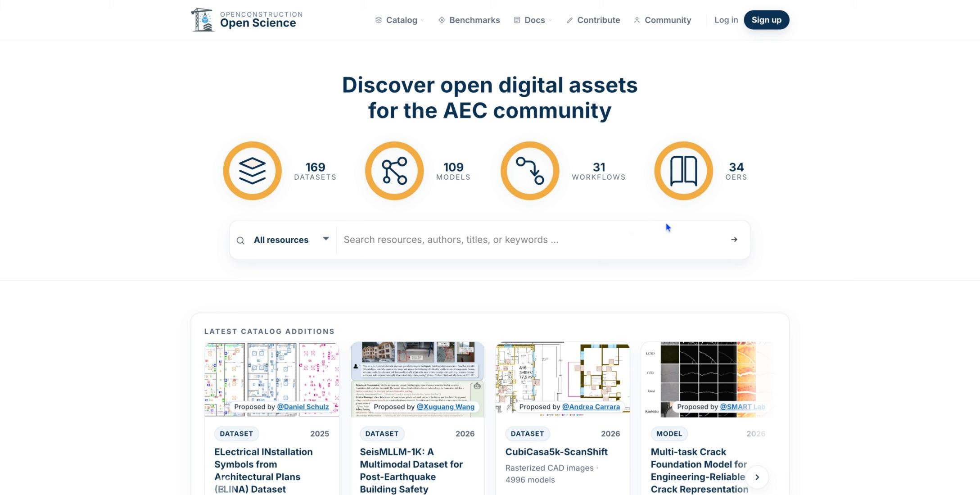Click the Catalog layers icon in navbar

379,20
